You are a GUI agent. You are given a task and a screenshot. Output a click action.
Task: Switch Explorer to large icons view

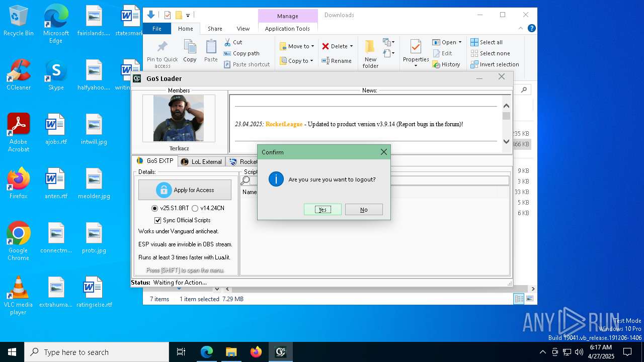(x=529, y=299)
